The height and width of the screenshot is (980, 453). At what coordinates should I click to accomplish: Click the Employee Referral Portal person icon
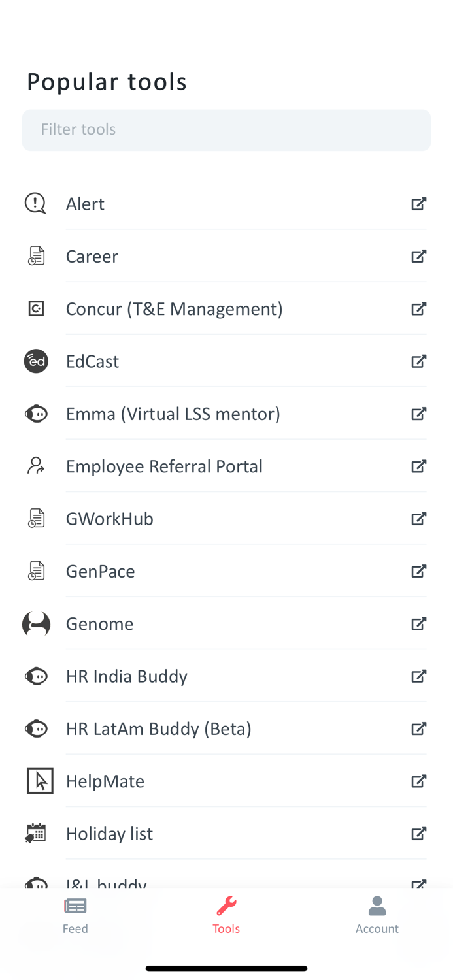pyautogui.click(x=35, y=465)
